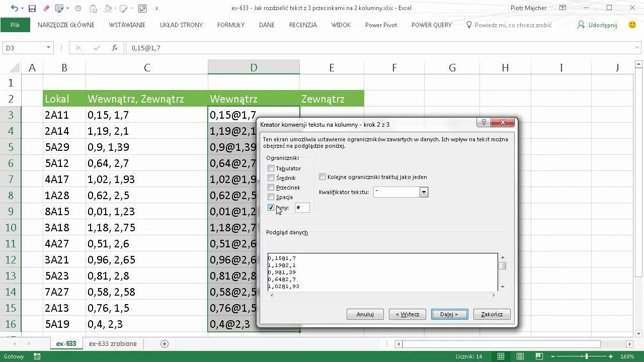Click the zoom slider handle in the status bar
Screen dimensions: 644x362
(586, 356)
